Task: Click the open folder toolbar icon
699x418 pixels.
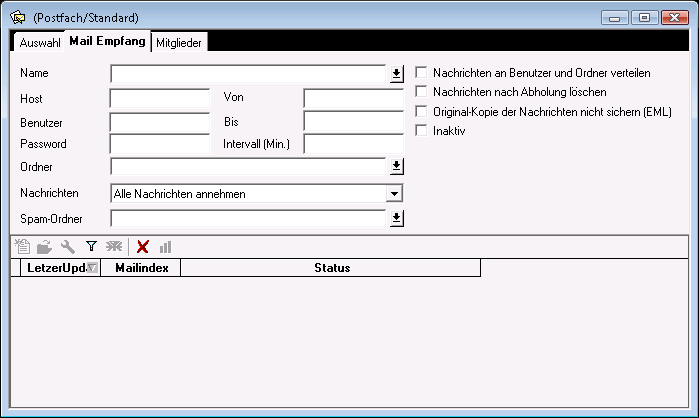Action: tap(45, 246)
